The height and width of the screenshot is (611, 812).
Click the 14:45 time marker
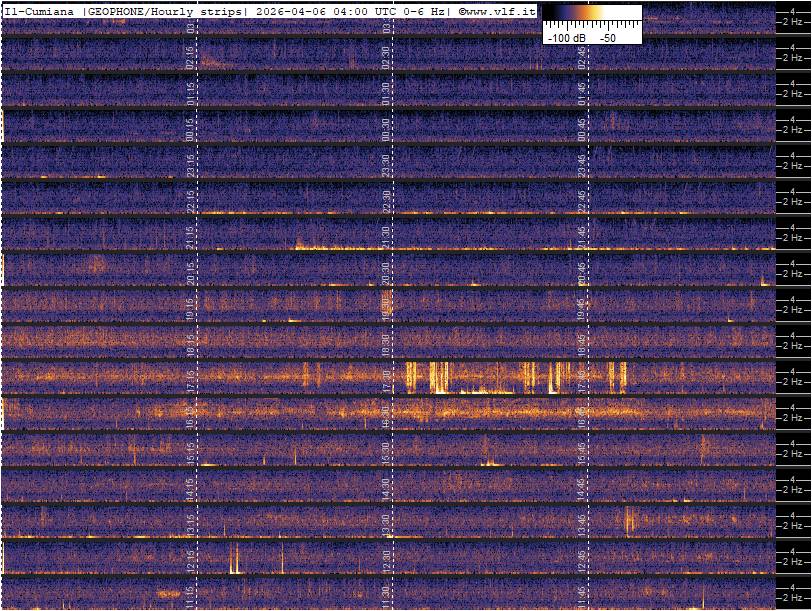point(582,488)
